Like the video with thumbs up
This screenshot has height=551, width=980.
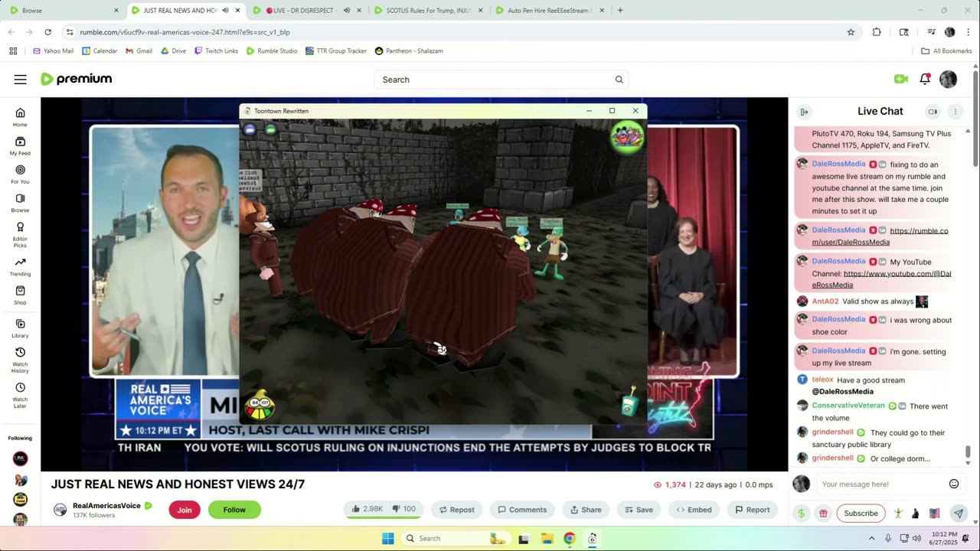point(367,509)
